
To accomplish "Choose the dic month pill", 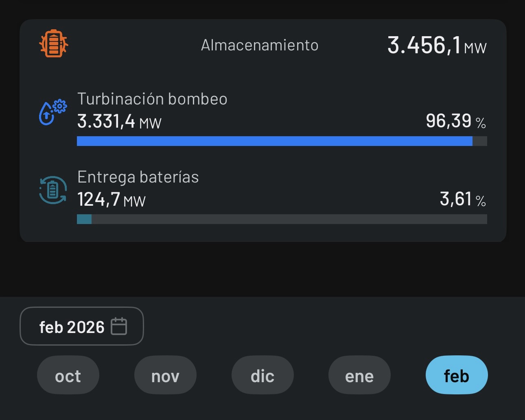I will click(x=262, y=375).
